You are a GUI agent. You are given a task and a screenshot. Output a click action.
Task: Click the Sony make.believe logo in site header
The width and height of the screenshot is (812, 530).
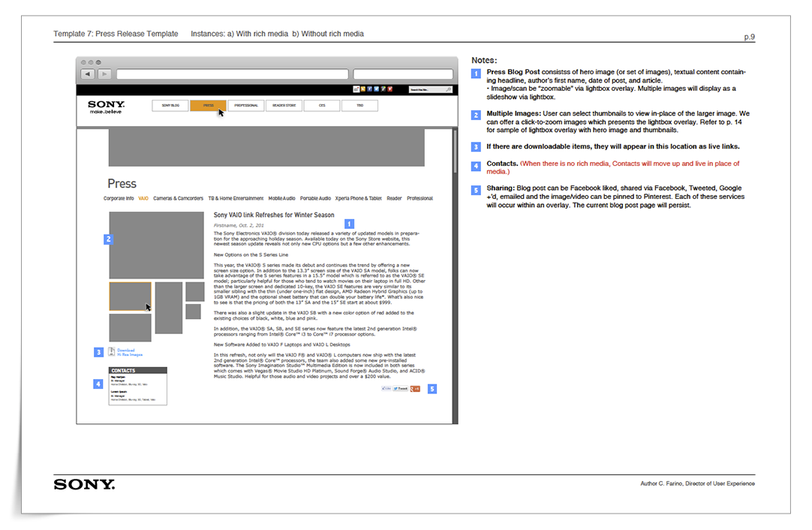106,107
